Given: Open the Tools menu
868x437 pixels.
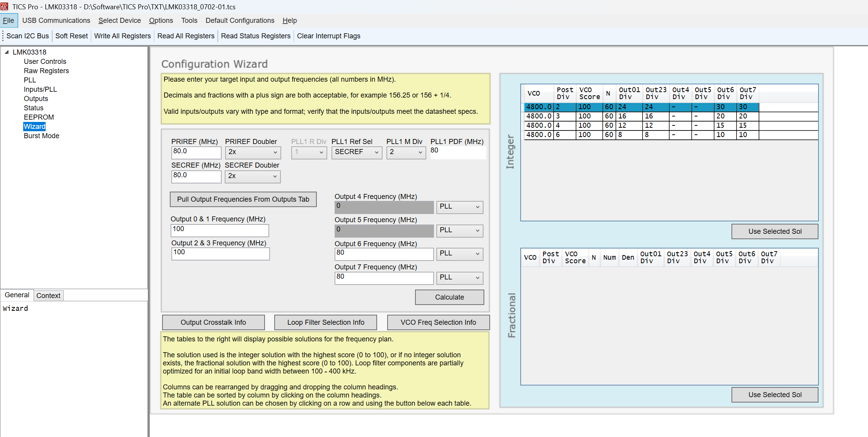Looking at the screenshot, I should point(189,21).
